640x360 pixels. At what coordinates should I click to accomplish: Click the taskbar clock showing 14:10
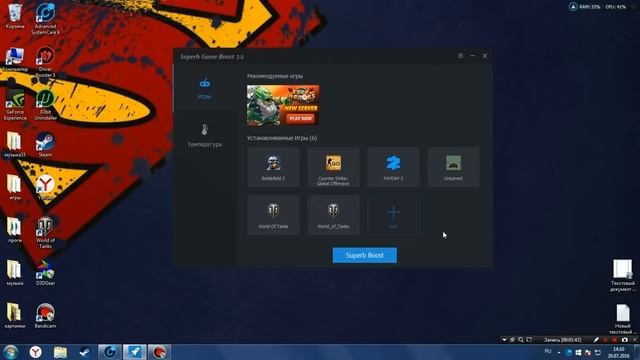coord(618,352)
